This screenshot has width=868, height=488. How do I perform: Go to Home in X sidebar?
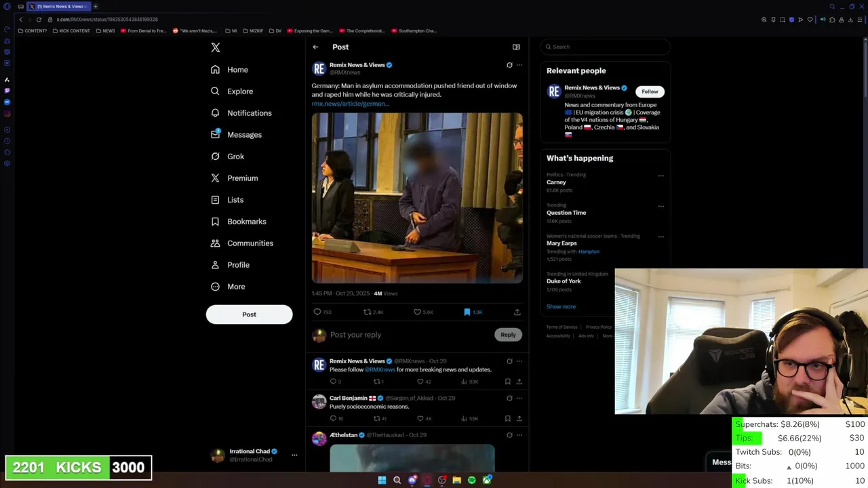[x=229, y=70]
